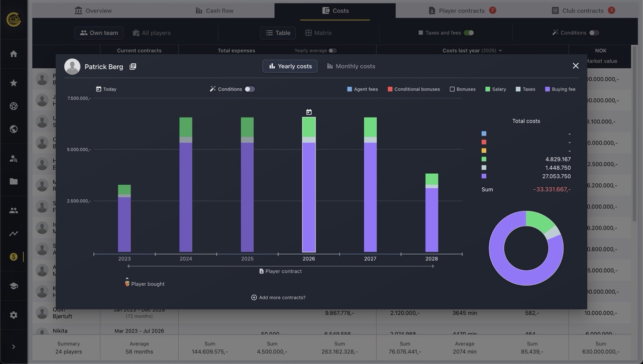Switch to the Overview tab
Viewport: 643px width, 364px height.
coord(93,11)
